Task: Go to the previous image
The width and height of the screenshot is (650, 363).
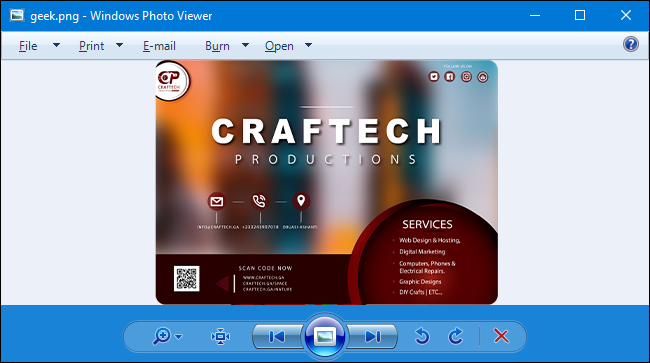Action: point(277,336)
